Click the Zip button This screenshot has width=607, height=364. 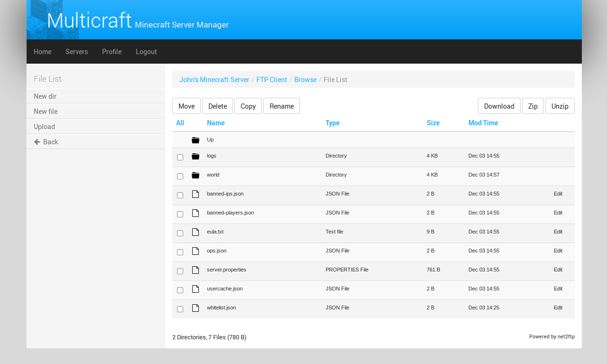pyautogui.click(x=533, y=106)
